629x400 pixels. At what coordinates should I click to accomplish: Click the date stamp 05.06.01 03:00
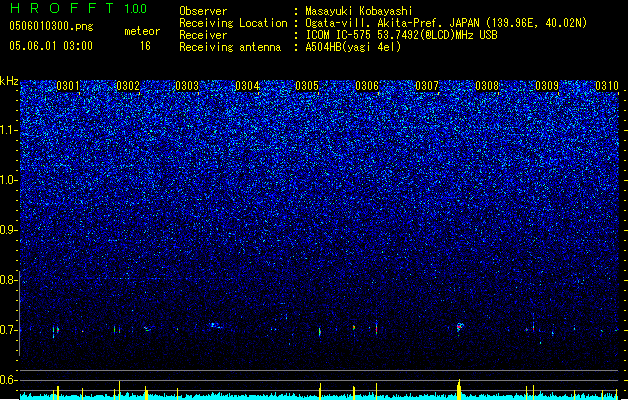(51, 46)
